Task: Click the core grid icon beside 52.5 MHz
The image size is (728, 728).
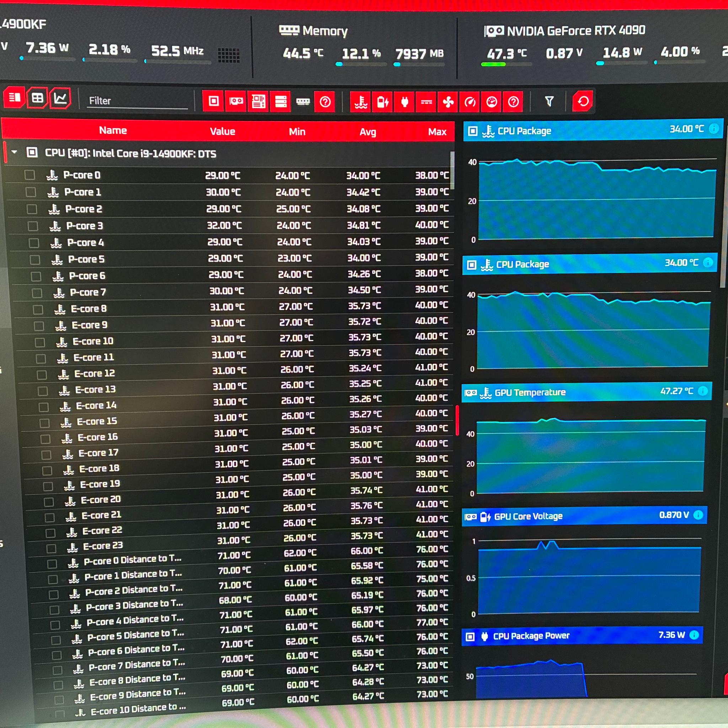Action: 229,55
